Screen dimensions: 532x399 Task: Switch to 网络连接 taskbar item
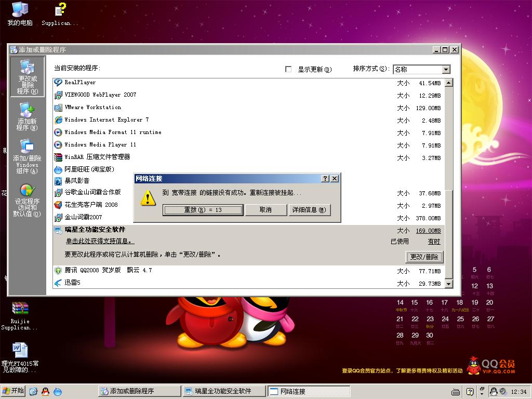(x=309, y=391)
